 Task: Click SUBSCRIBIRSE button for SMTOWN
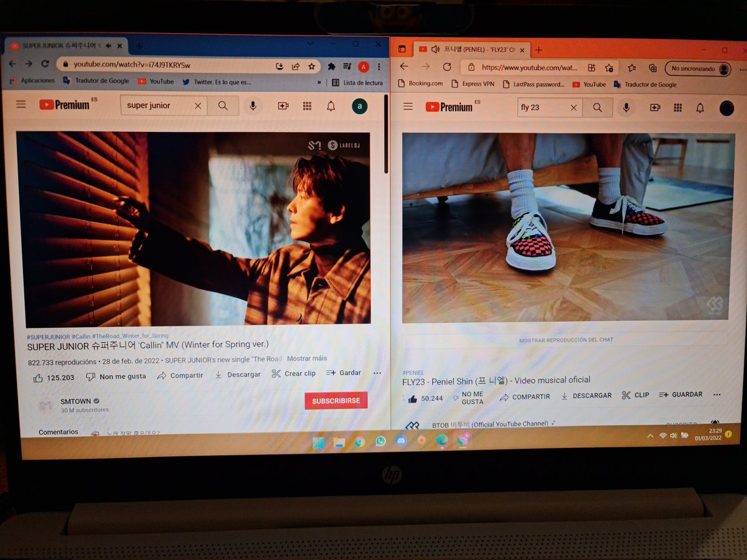336,401
